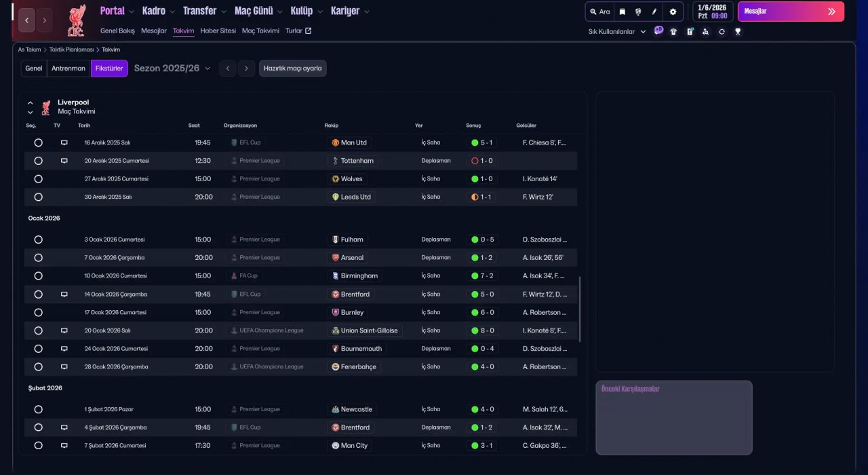This screenshot has width=868, height=475.
Task: Click the fixture list vertical scrollbar
Action: 580,309
